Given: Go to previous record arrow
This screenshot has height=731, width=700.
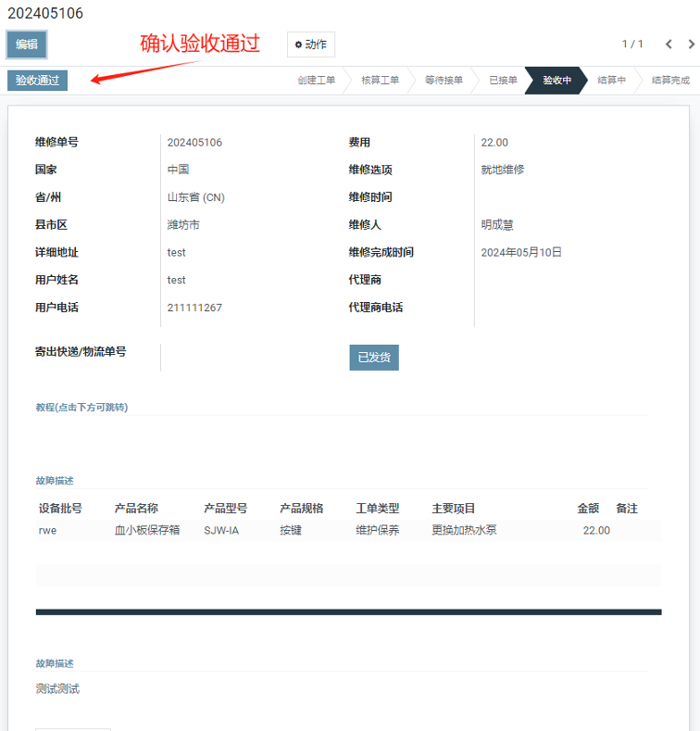Looking at the screenshot, I should [669, 44].
